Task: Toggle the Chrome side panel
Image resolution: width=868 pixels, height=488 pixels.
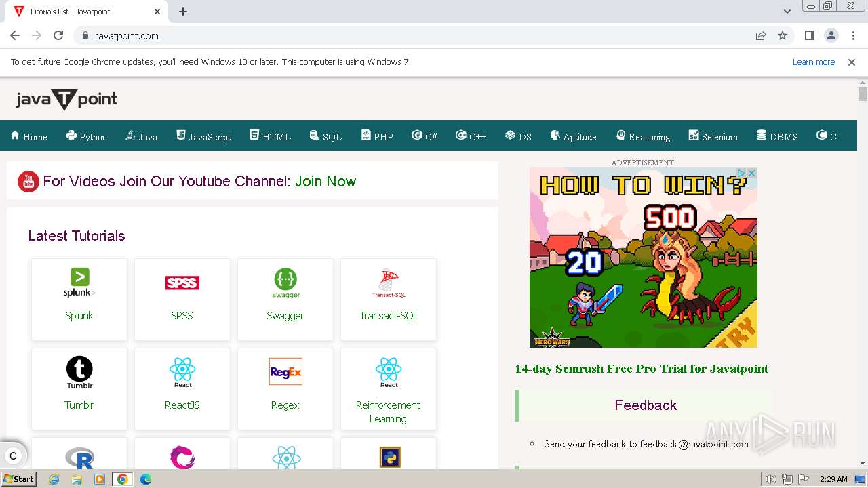Action: pos(809,36)
